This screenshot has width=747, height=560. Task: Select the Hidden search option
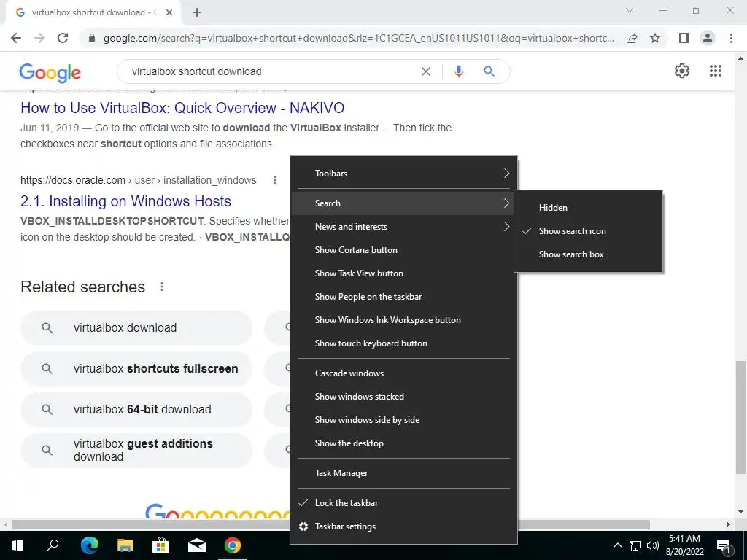pos(589,208)
